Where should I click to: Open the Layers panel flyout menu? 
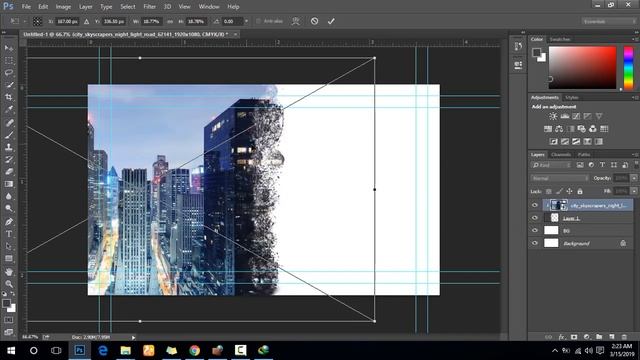point(635,155)
